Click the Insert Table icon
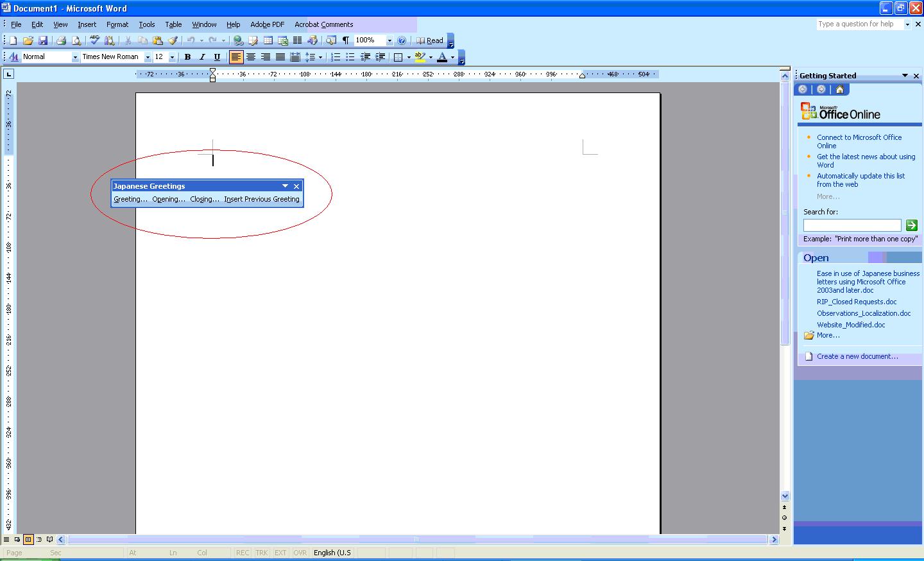This screenshot has height=561, width=924. [268, 40]
